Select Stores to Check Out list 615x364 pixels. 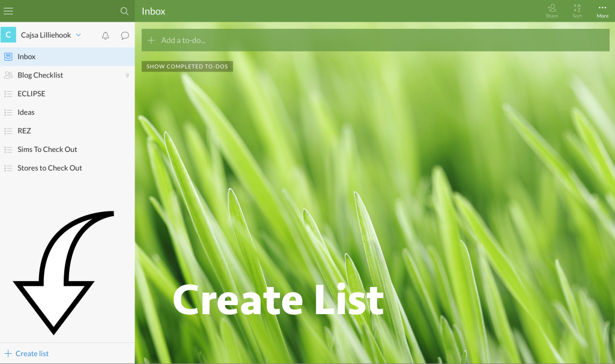tap(50, 168)
